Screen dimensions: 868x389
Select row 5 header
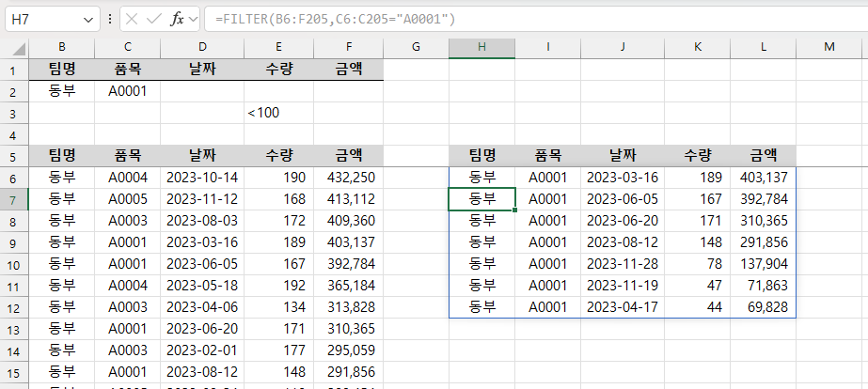tap(14, 156)
